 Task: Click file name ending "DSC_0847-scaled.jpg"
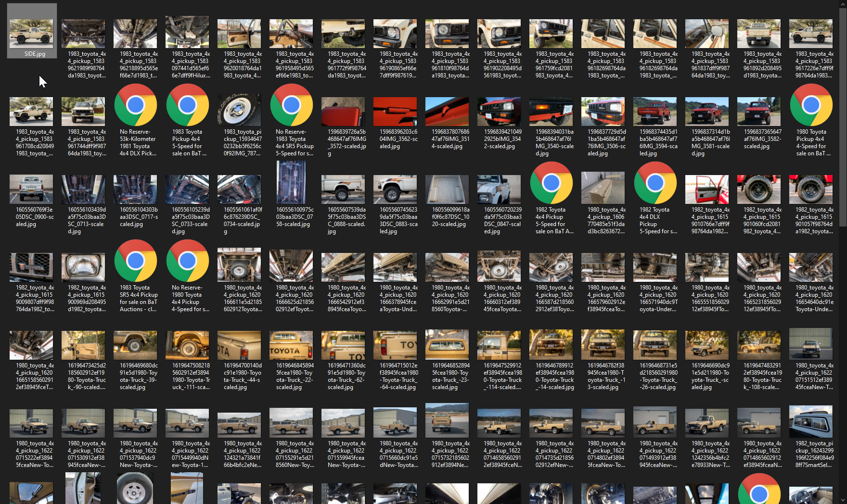[502, 220]
